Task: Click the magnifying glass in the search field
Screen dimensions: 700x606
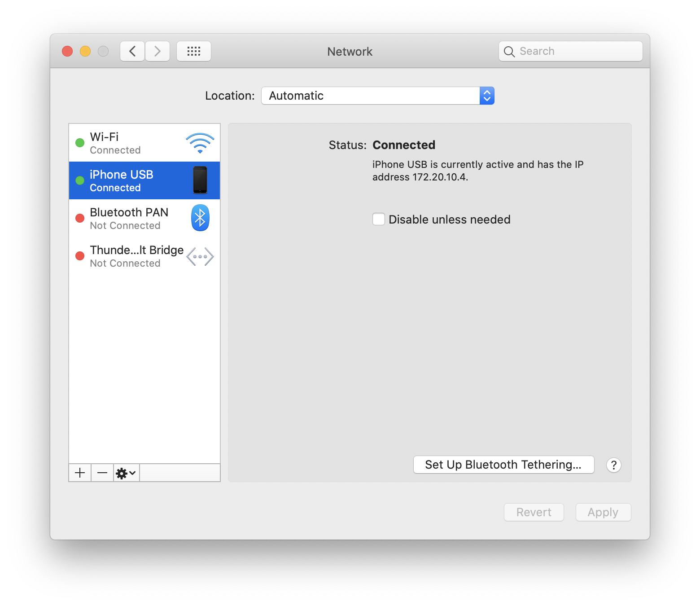Action: [x=509, y=51]
